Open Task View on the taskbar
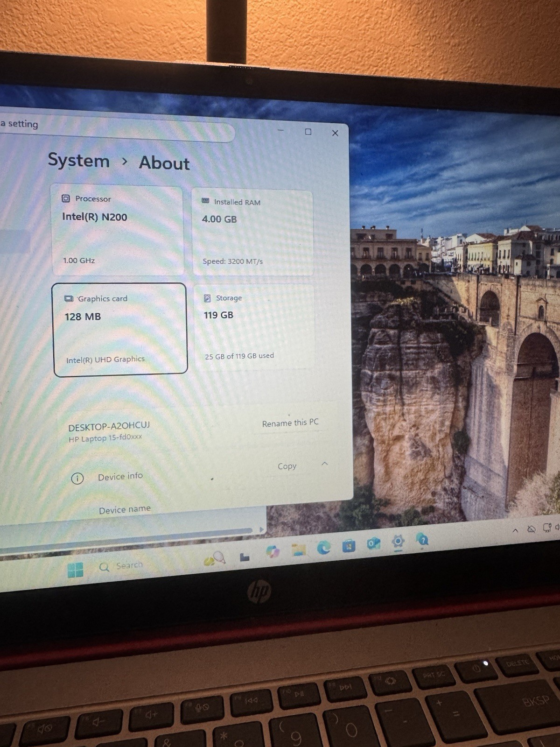Image resolution: width=560 pixels, height=747 pixels. pos(245,557)
